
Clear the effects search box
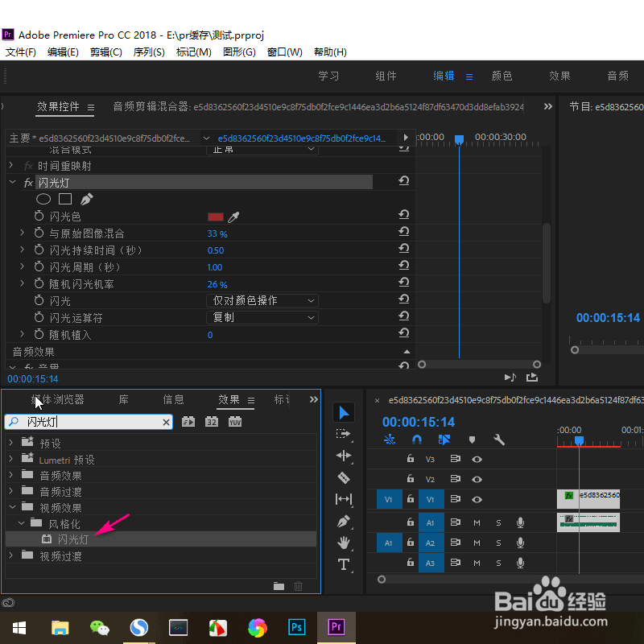[x=166, y=422]
